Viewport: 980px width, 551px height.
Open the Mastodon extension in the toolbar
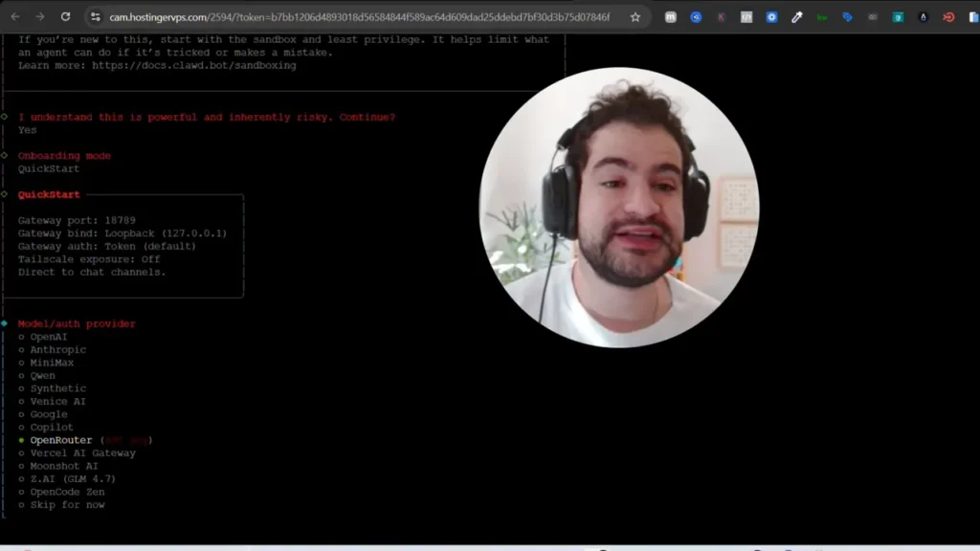(670, 17)
